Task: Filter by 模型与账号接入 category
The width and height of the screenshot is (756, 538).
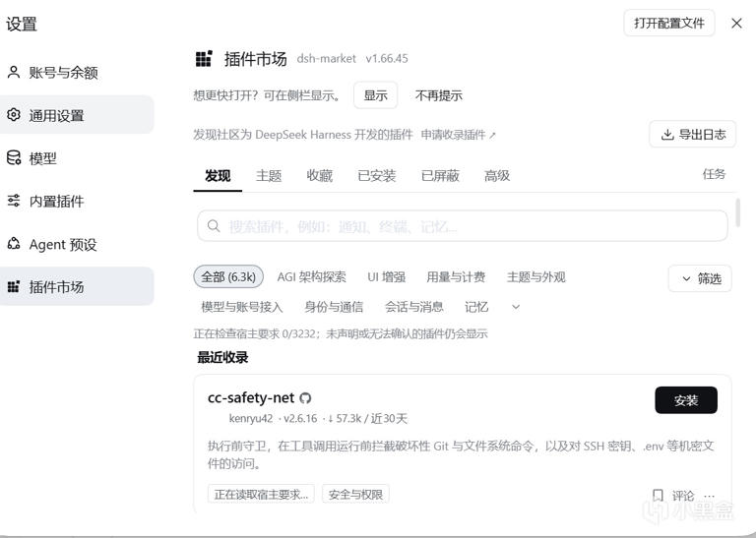Action: [x=241, y=307]
